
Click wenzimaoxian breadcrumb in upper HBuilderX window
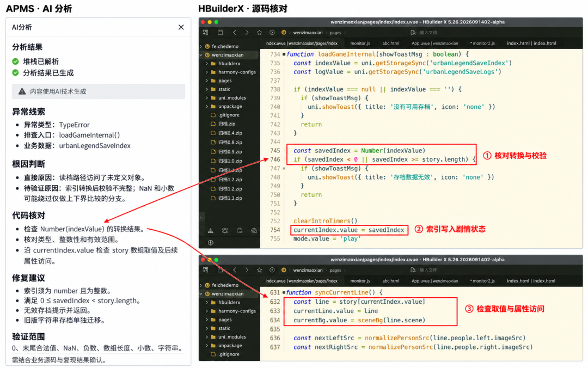pyautogui.click(x=308, y=33)
